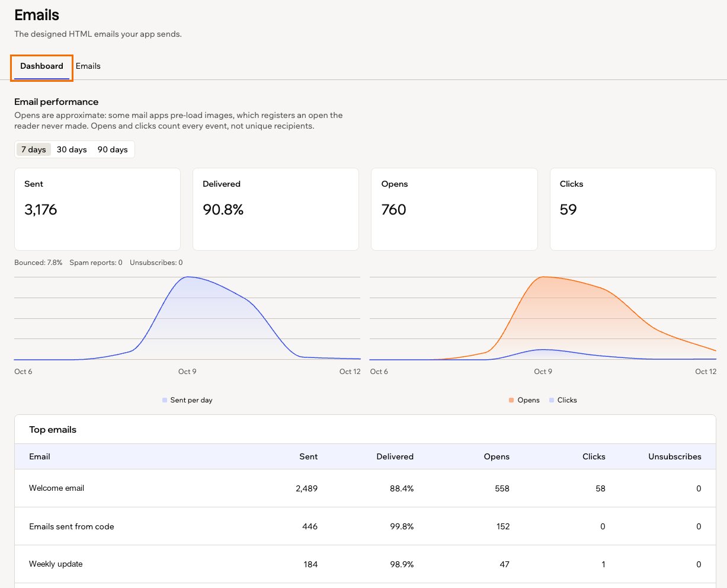Sort table by Clicks column header
Image resolution: width=727 pixels, height=588 pixels.
594,456
